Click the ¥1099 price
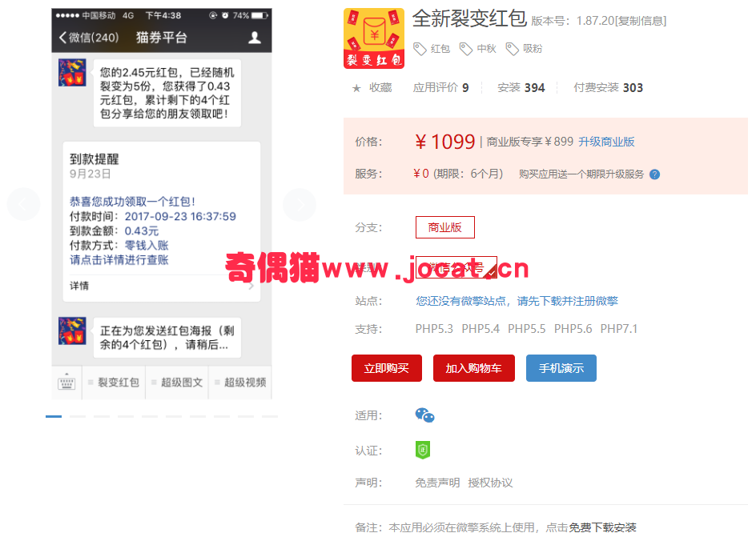This screenshot has width=756, height=537. 444,142
